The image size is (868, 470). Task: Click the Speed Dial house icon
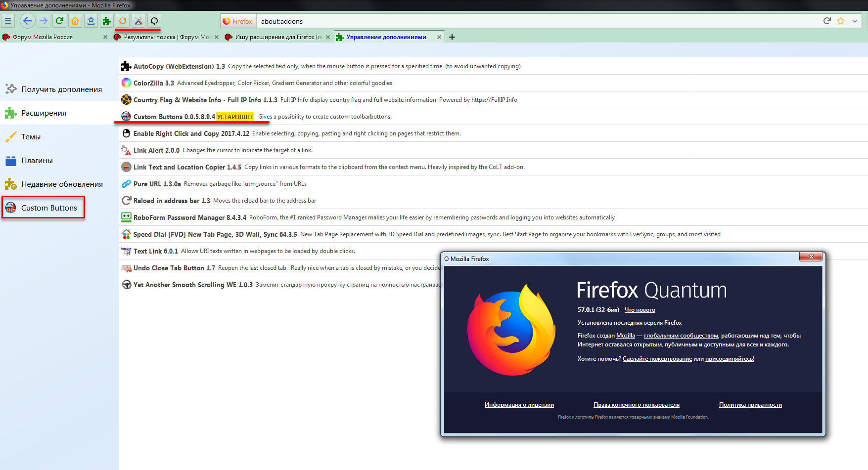click(126, 234)
